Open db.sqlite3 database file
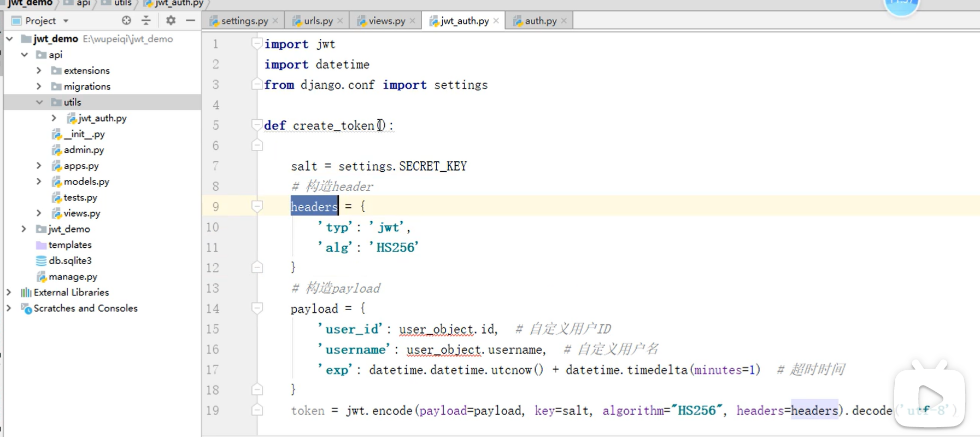 [x=69, y=261]
